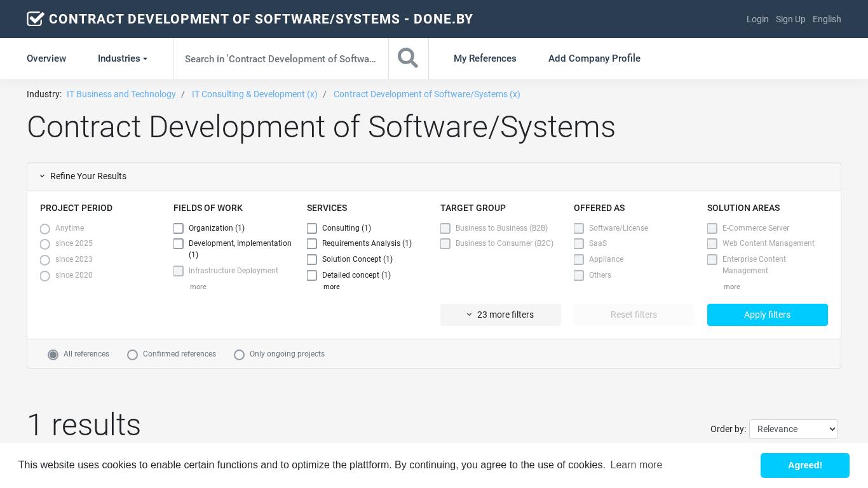
Task: Click the Agreed! cookie consent button
Action: coord(804,465)
